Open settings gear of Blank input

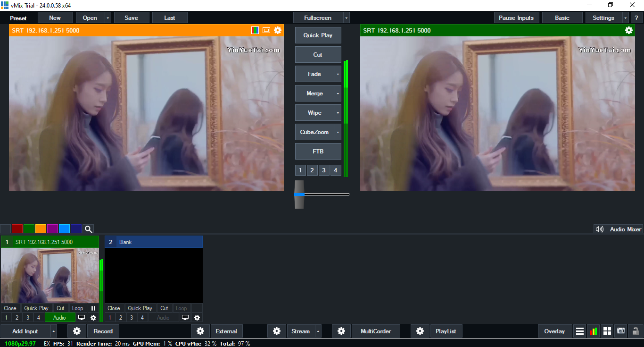[197, 318]
